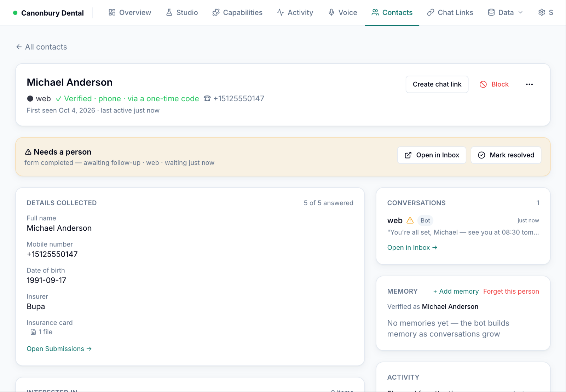Switch to the Studio tab
566x392 pixels.
(x=182, y=13)
